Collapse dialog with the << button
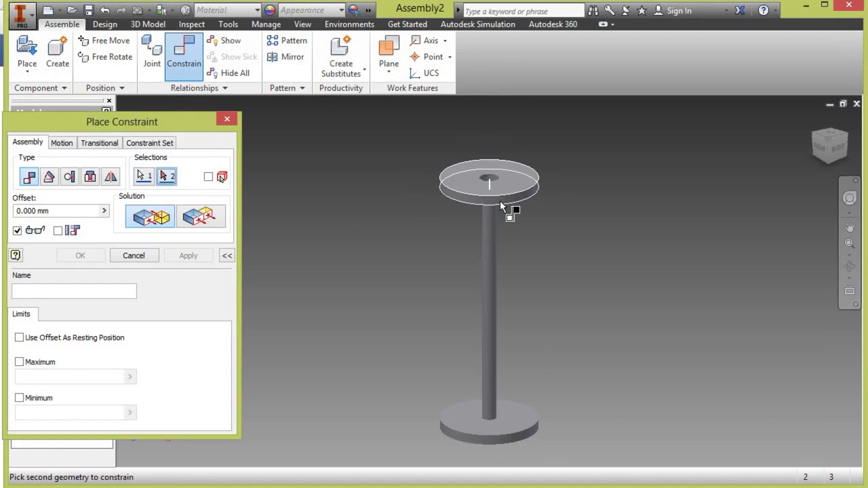This screenshot has height=488, width=868. tap(226, 256)
